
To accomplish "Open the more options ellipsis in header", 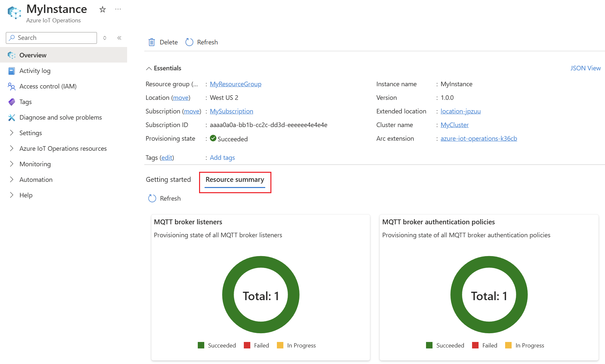I will [x=118, y=9].
